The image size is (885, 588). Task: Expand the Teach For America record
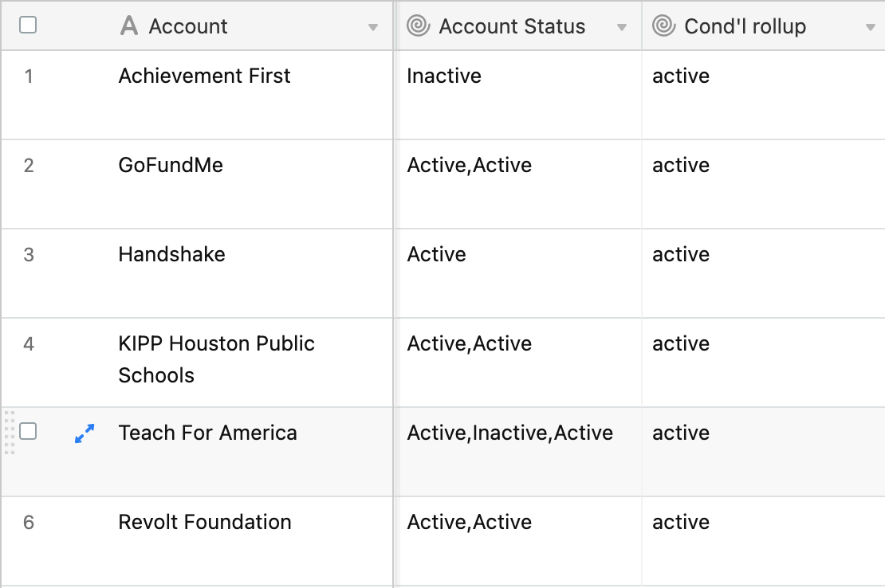(x=85, y=433)
